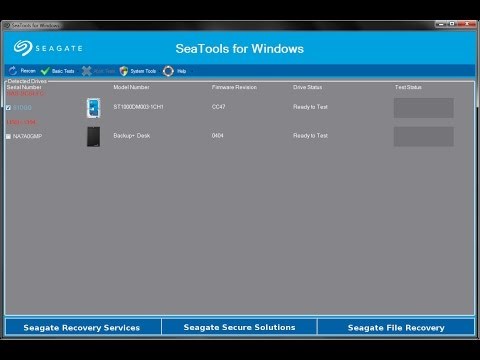Open Seagate Recovery Services
This screenshot has width=480, height=360.
(83, 327)
